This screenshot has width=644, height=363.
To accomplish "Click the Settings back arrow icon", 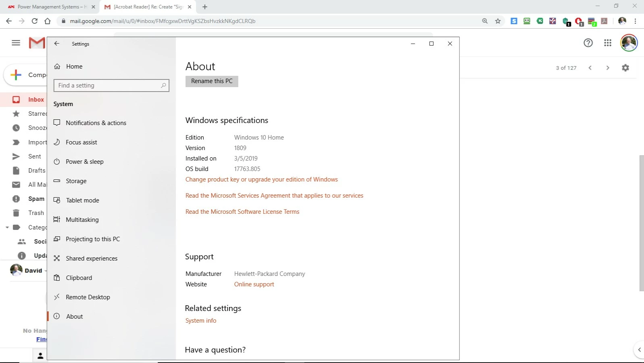I will (x=57, y=44).
